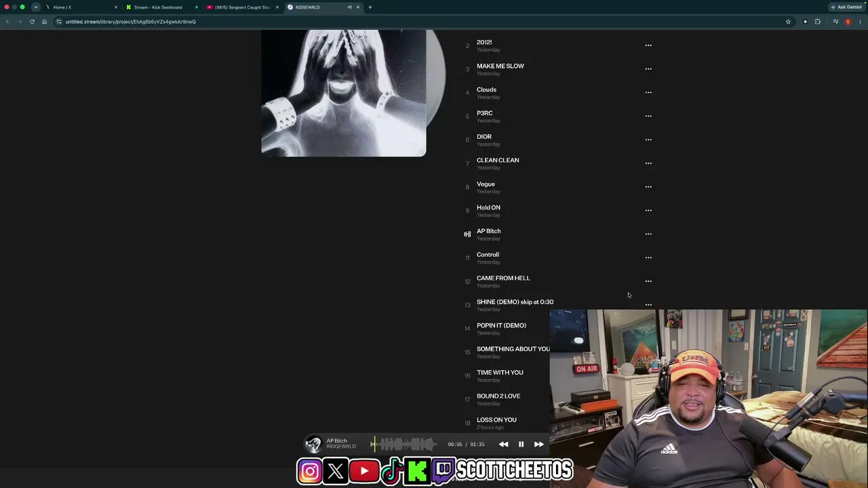Bookmark this page with the star icon

coord(788,22)
